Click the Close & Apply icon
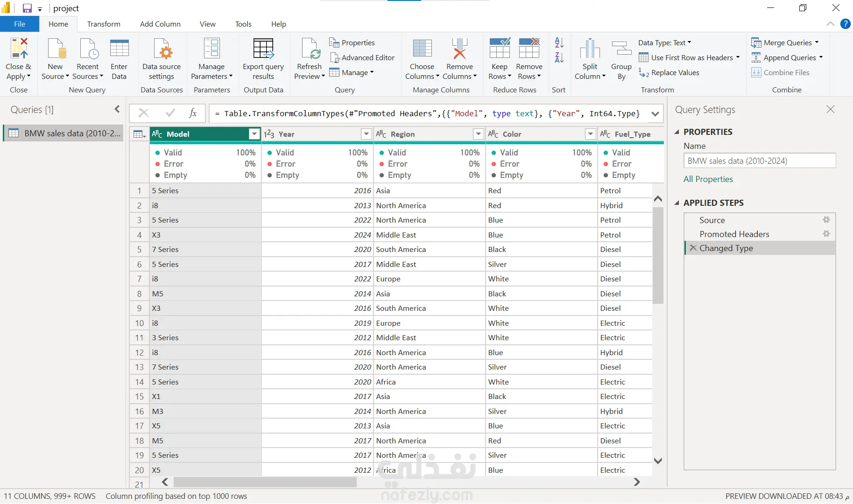Viewport: 853px width, 504px height. point(19,48)
